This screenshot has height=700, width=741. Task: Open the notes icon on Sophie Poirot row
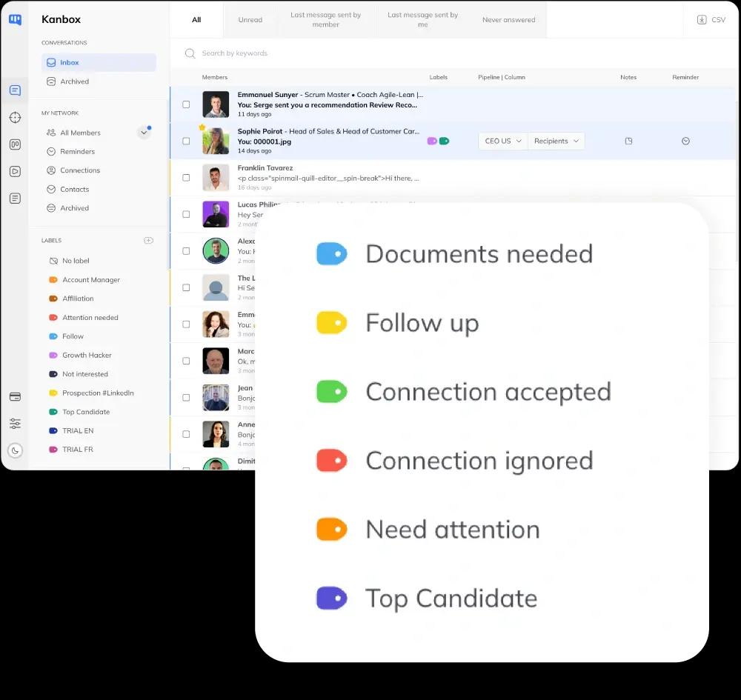tap(628, 141)
